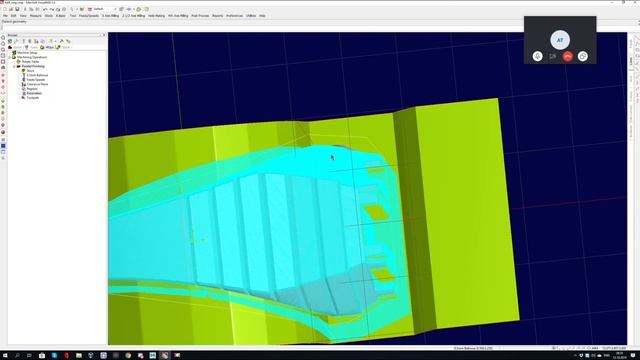Open the notification center in taskbar
The image size is (640, 360).
click(x=633, y=356)
